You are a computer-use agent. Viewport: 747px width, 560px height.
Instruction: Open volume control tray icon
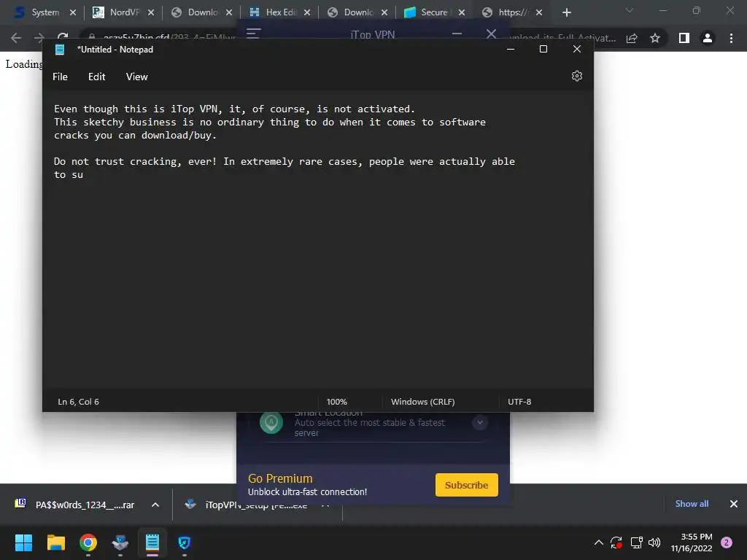(x=654, y=542)
